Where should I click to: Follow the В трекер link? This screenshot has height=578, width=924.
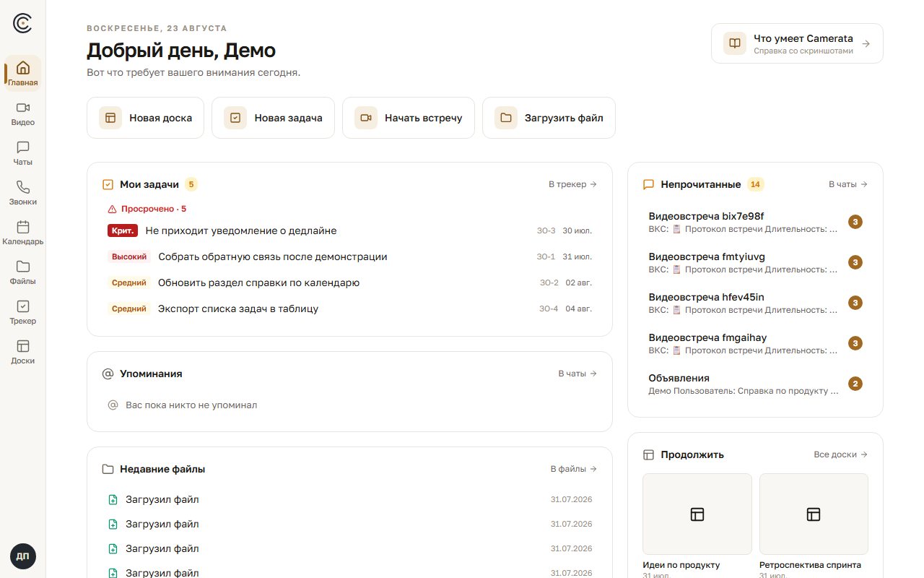[572, 184]
